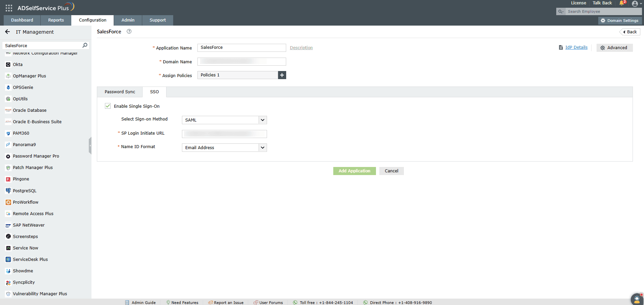Select PostgreSQL elephant icon
Image resolution: width=644 pixels, height=305 pixels.
click(x=8, y=191)
